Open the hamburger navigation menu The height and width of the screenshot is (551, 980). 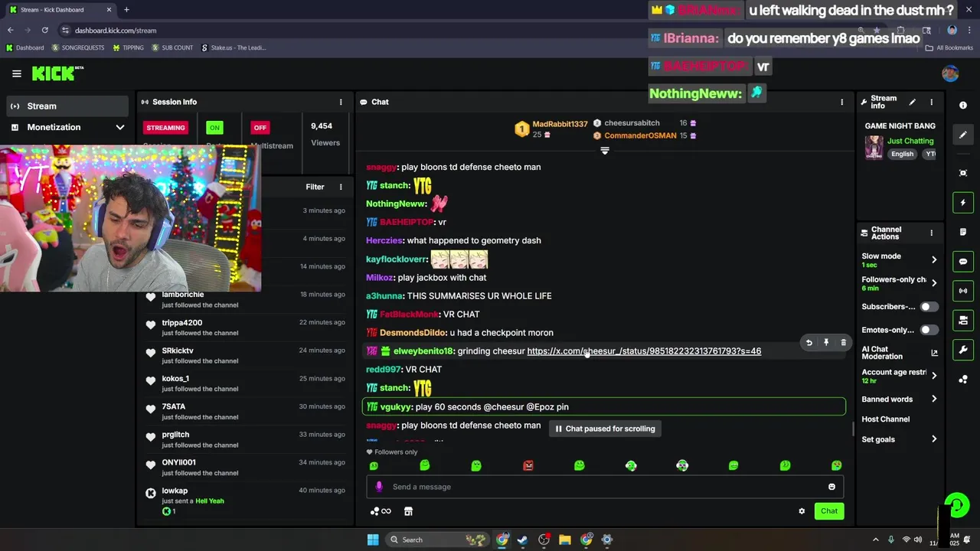pyautogui.click(x=16, y=73)
